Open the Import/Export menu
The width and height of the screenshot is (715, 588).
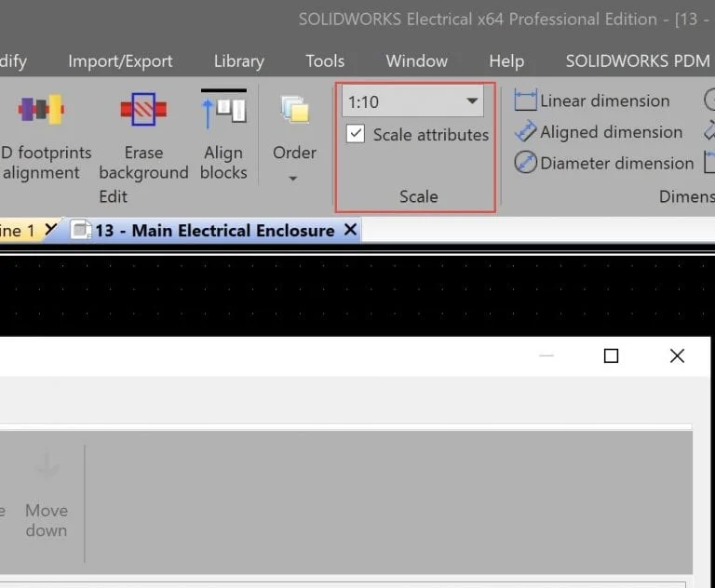click(x=120, y=60)
